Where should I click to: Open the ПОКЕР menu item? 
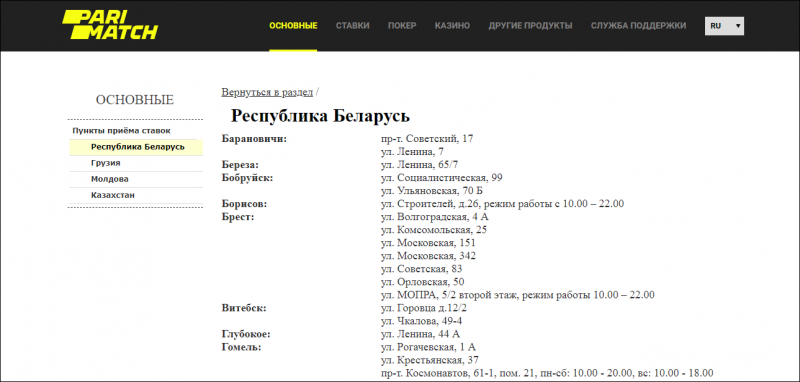pyautogui.click(x=402, y=26)
